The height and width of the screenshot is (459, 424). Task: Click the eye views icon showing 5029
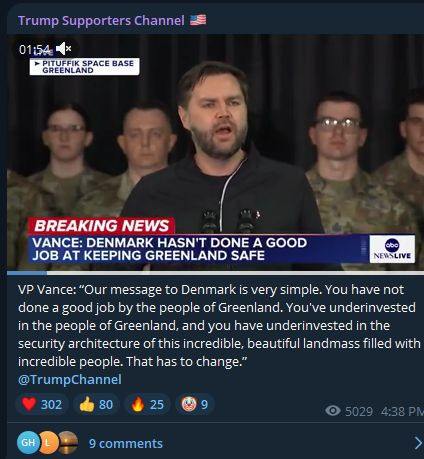pos(333,411)
